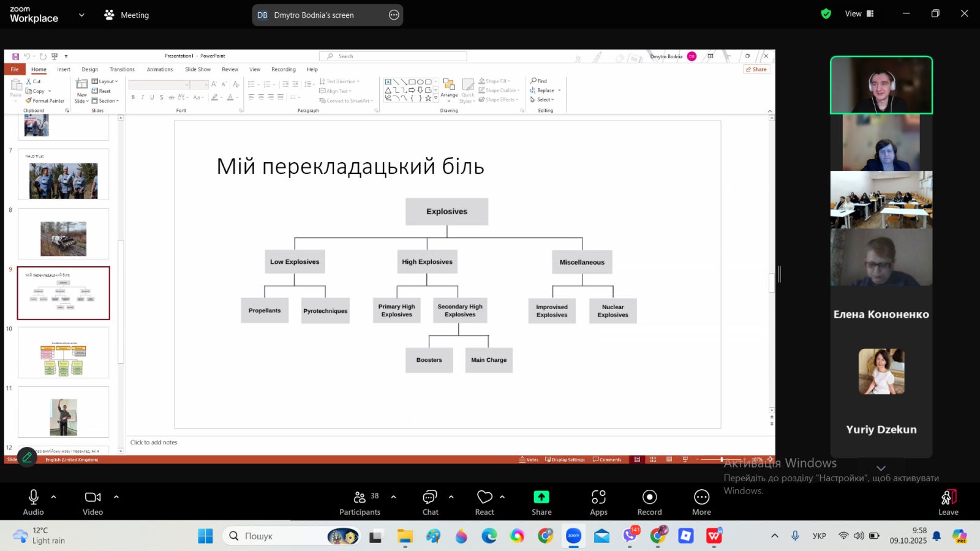
Task: Select the Format Painter tool
Action: pos(48,100)
